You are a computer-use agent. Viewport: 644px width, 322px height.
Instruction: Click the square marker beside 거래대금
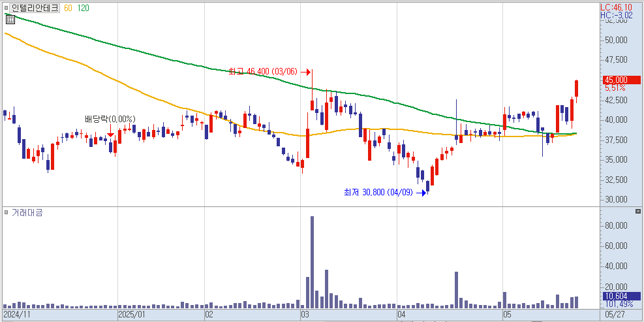(6, 212)
